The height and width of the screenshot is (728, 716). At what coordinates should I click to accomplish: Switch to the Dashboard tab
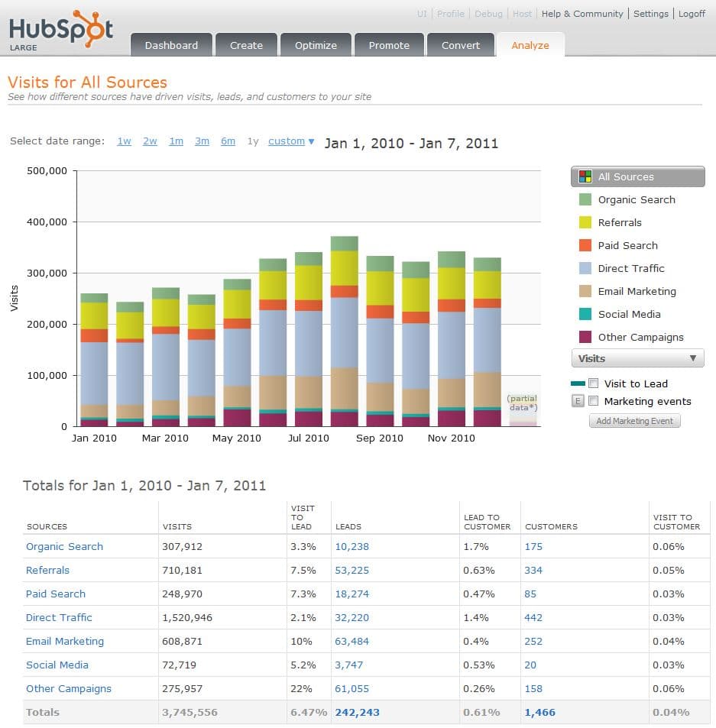[x=171, y=44]
